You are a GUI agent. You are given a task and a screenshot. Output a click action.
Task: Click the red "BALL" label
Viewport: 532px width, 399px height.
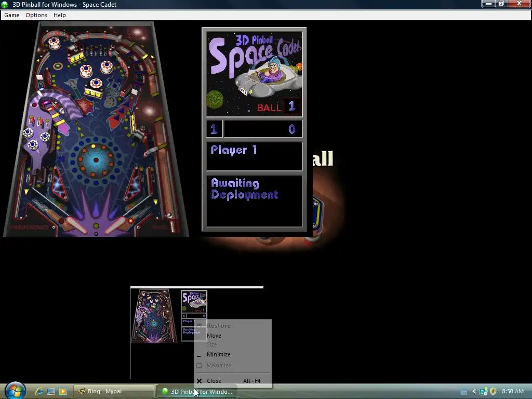[x=270, y=108]
